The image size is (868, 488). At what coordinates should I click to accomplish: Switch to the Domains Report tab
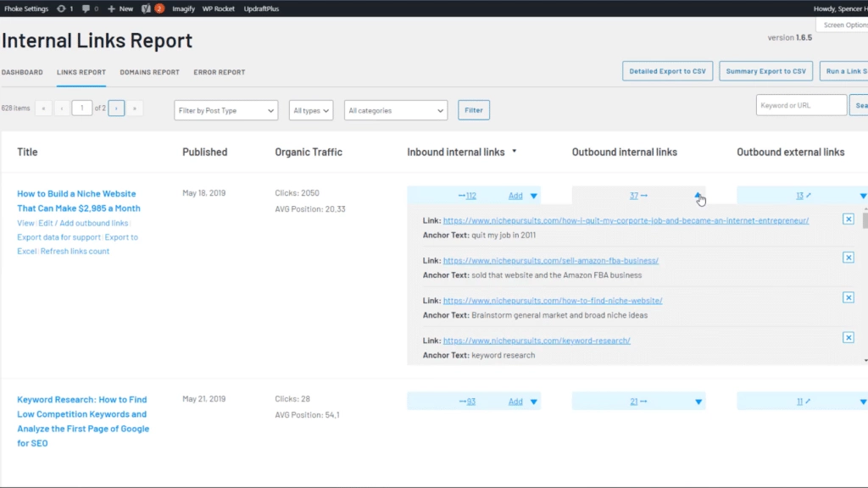[x=149, y=72]
